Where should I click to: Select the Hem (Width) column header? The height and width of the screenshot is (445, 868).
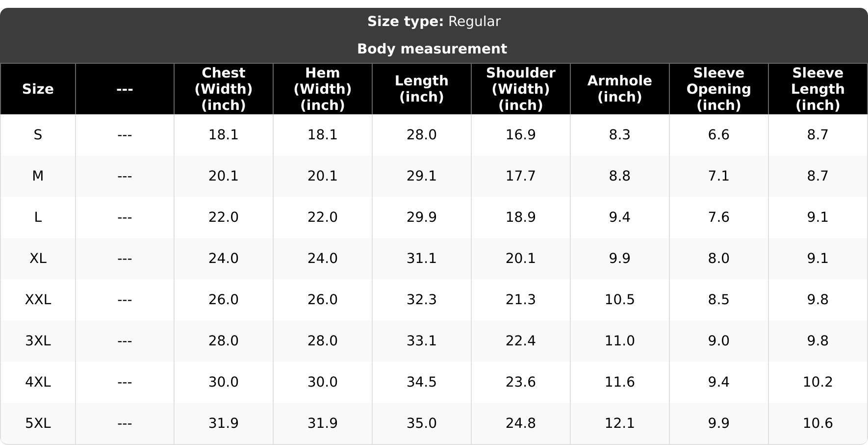click(x=323, y=89)
